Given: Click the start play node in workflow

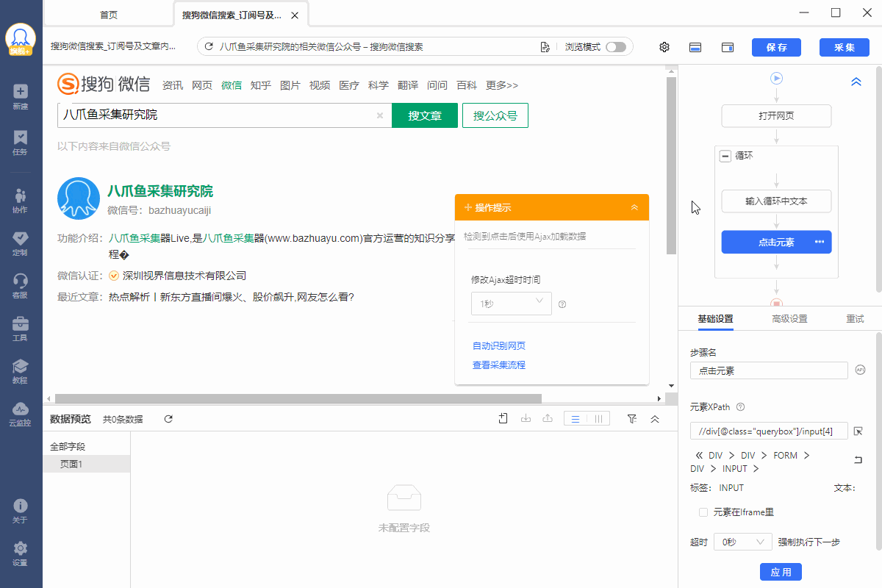Looking at the screenshot, I should click(777, 79).
